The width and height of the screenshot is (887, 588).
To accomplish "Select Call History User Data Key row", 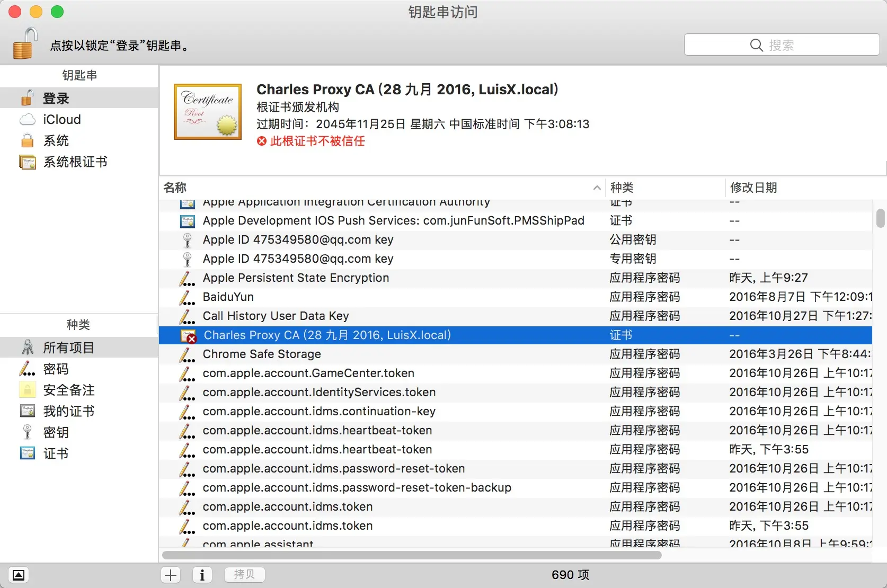I will [516, 316].
